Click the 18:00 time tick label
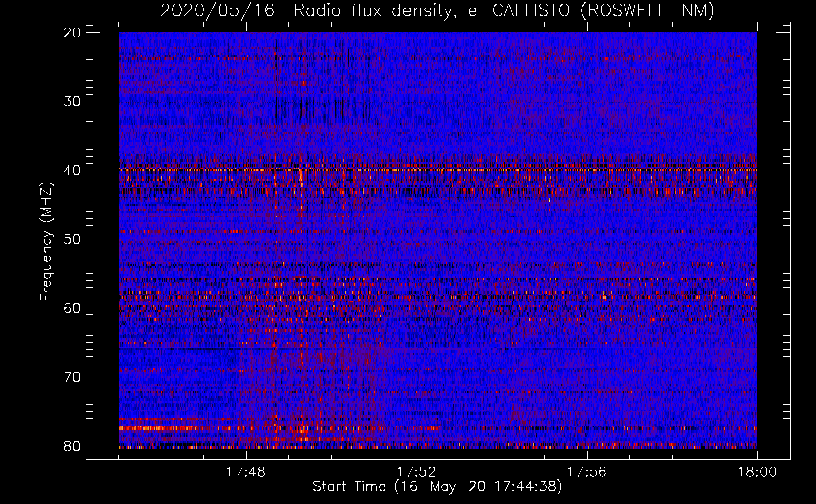 pyautogui.click(x=757, y=472)
